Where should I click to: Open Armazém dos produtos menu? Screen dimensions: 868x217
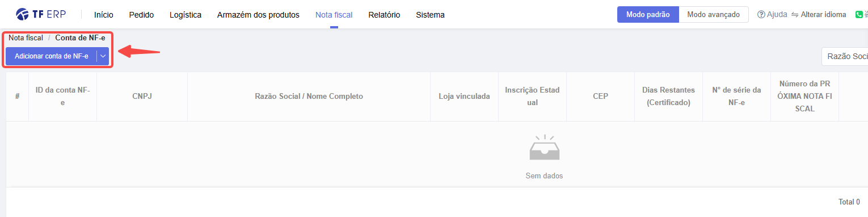click(258, 15)
